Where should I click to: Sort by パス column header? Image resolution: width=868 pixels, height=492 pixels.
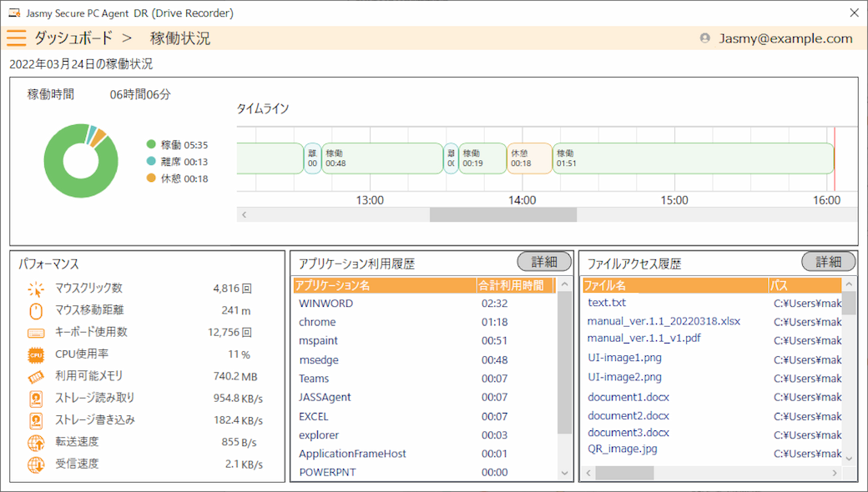click(805, 285)
